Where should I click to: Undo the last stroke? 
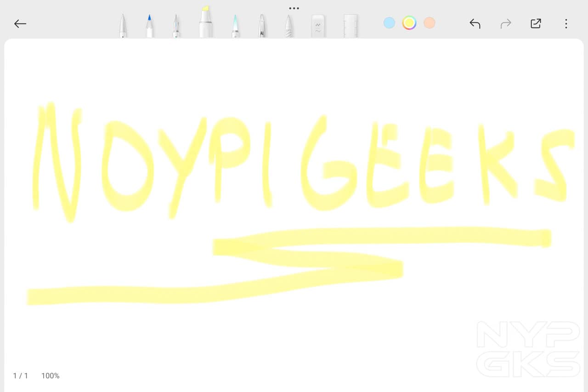pos(475,24)
